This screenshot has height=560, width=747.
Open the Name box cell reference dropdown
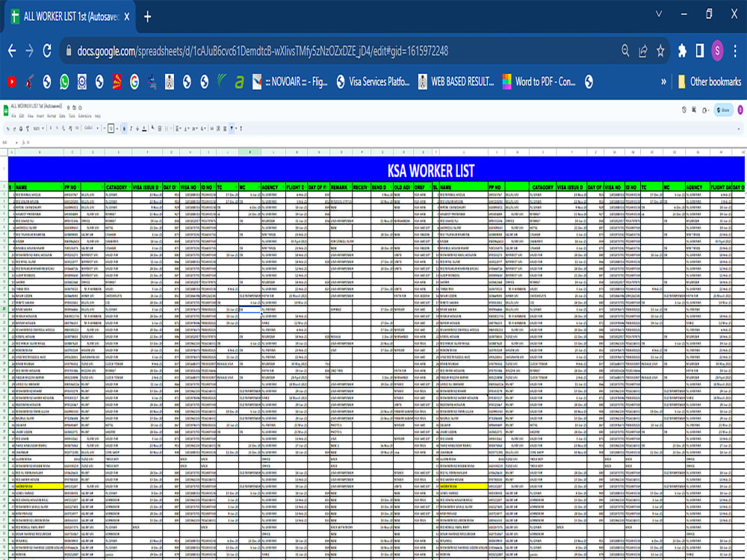[x=16, y=143]
